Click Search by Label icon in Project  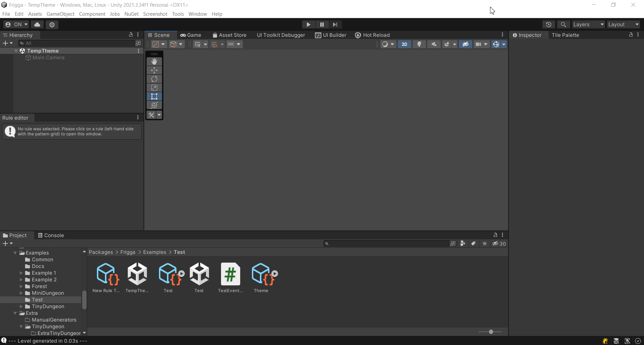pyautogui.click(x=474, y=244)
